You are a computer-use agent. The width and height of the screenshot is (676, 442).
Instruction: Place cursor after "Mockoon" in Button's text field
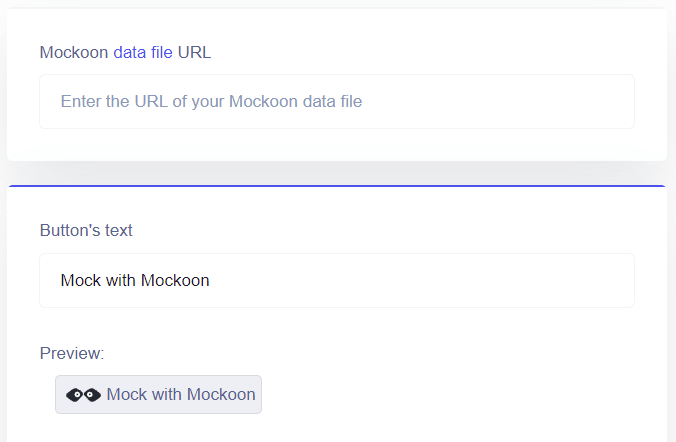point(211,280)
